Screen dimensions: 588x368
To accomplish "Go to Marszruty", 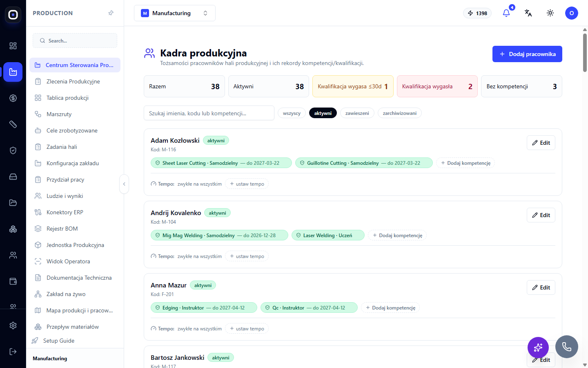I will tap(75, 114).
